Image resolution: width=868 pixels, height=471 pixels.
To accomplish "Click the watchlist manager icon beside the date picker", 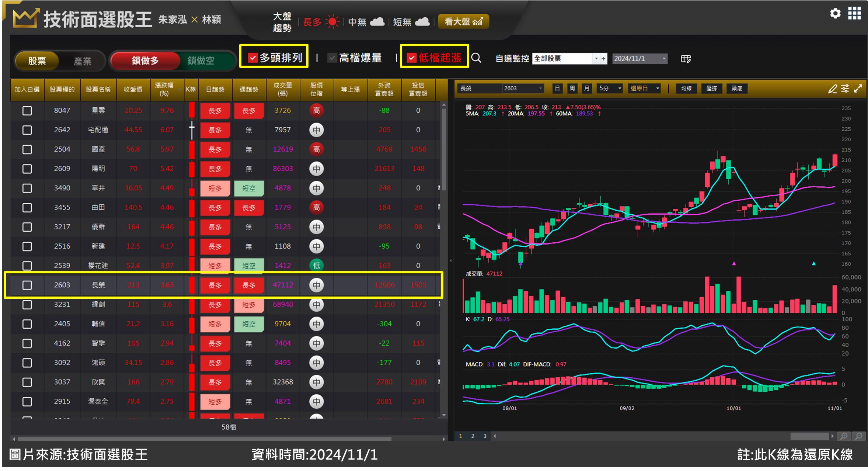I will 686,59.
